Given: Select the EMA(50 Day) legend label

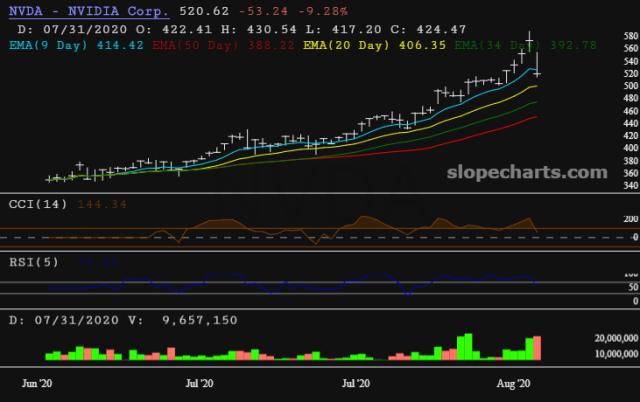Looking at the screenshot, I should tap(196, 45).
